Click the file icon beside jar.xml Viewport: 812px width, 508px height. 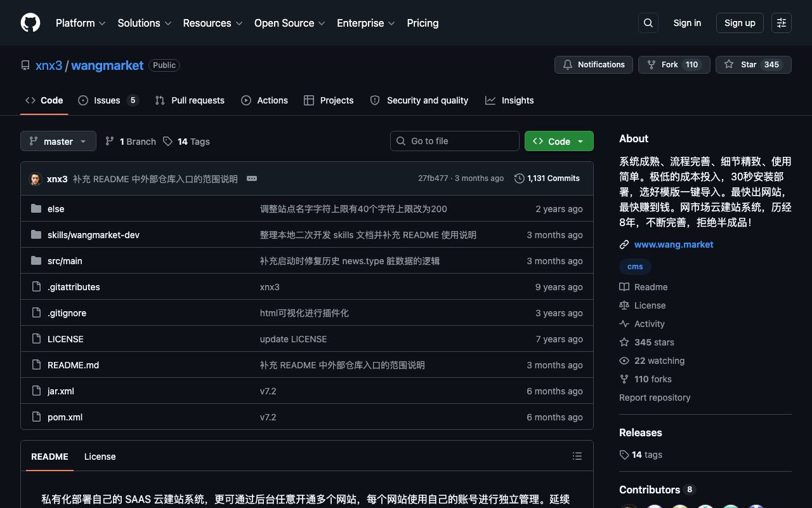coord(36,391)
